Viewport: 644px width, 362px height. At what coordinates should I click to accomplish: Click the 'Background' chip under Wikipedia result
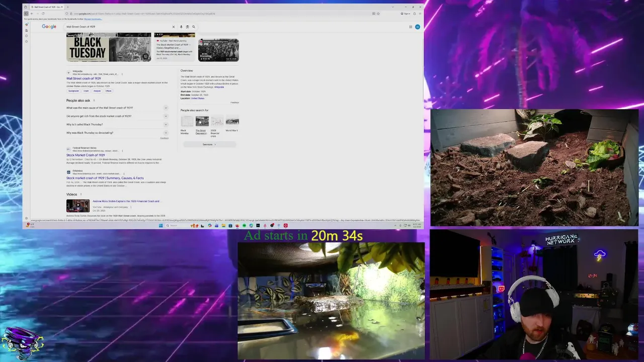tap(73, 91)
